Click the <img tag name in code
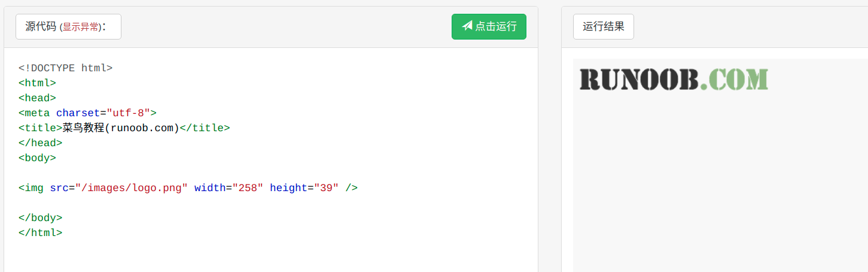The height and width of the screenshot is (272, 868). tap(31, 188)
